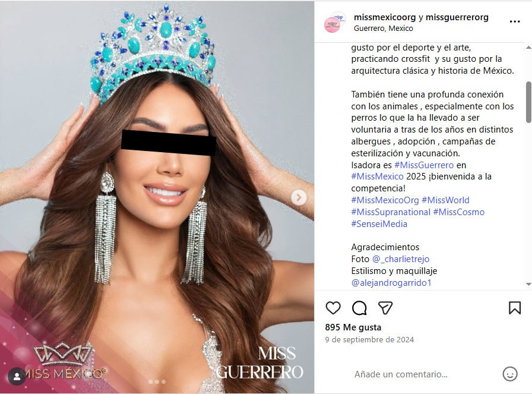Open the emoji picker smiley icon

pos(510,374)
